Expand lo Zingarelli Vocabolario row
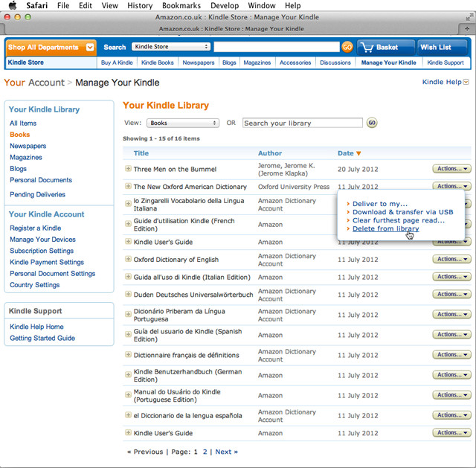The width and height of the screenshot is (476, 468). [x=128, y=203]
